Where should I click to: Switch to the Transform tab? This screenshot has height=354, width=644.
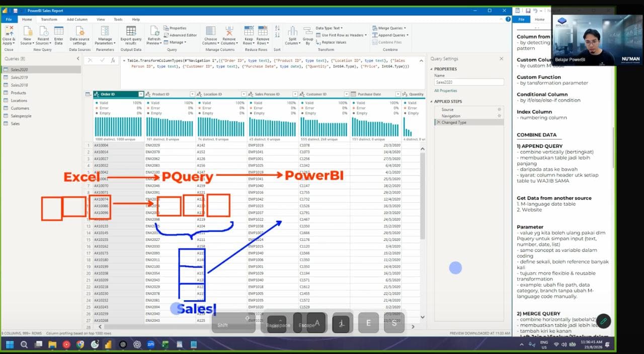(x=49, y=19)
